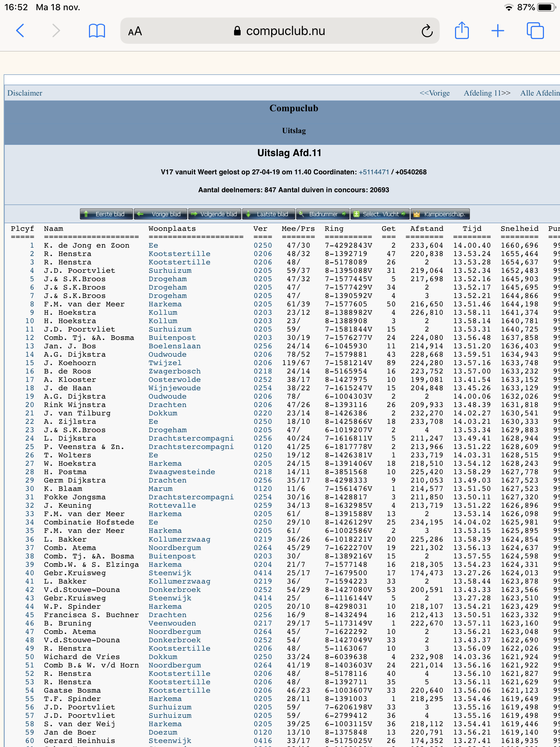Image resolution: width=560 pixels, height=747 pixels.
Task: Open club 0250 in K. de Jong row
Action: (x=263, y=245)
